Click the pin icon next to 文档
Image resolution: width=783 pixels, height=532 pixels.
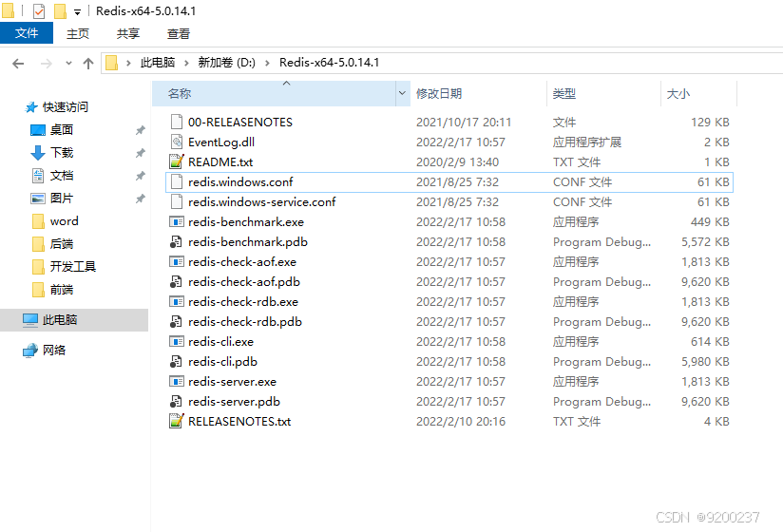point(141,176)
